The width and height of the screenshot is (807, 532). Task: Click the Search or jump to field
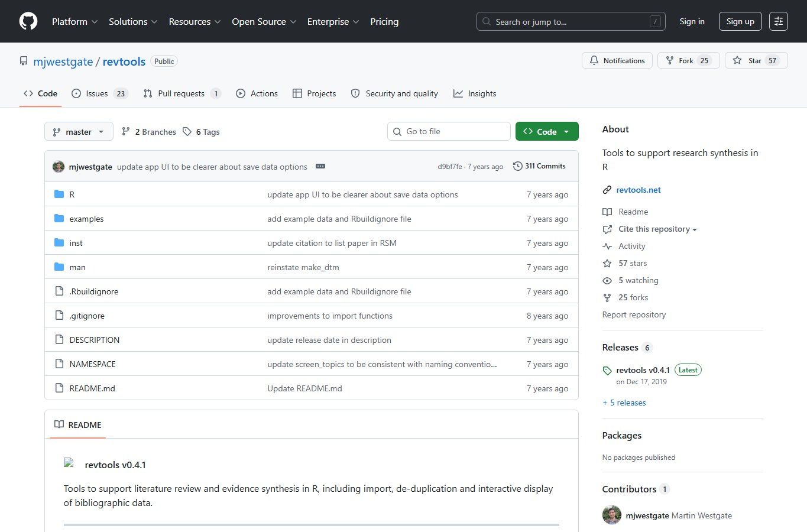coord(571,21)
